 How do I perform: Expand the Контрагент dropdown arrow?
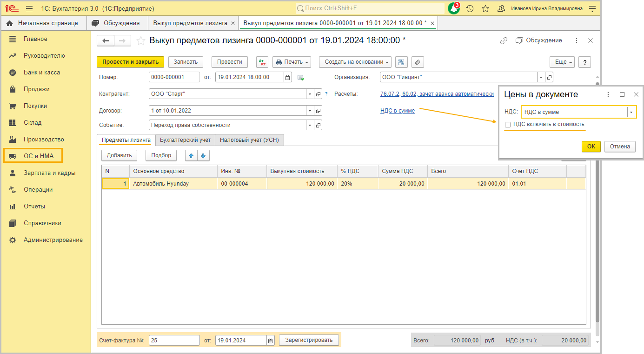310,94
